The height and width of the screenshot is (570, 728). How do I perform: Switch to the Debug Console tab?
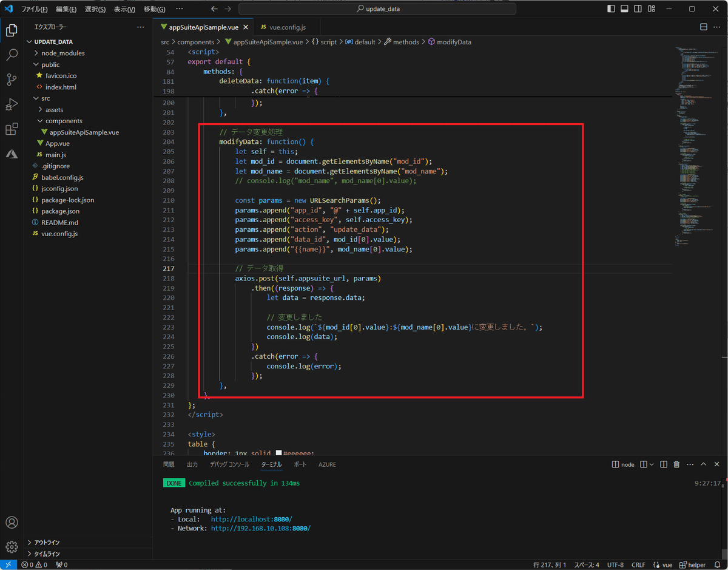tap(229, 464)
